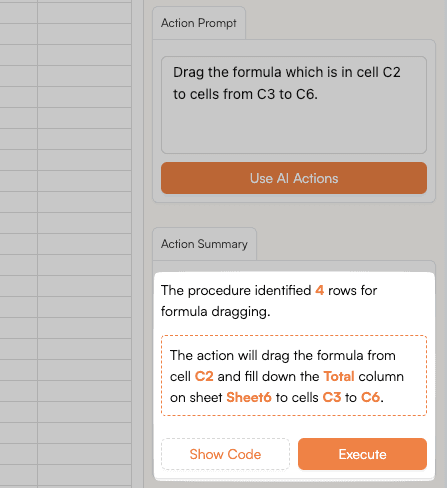The height and width of the screenshot is (488, 447).
Task: Switch to the Action Summary tab
Action: pos(204,244)
